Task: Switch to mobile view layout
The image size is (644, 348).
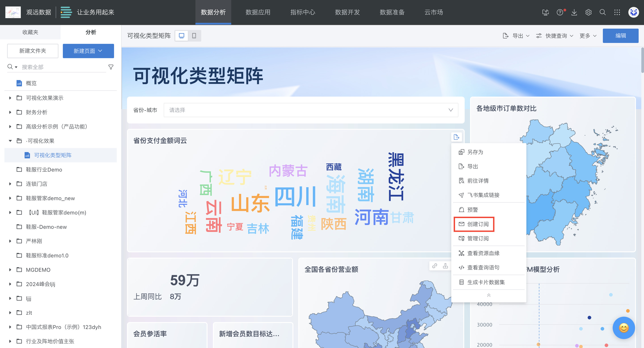Action: click(x=194, y=36)
